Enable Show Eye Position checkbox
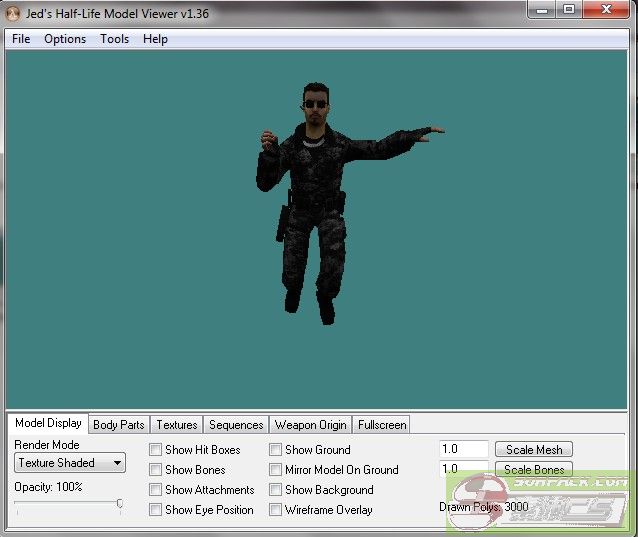The width and height of the screenshot is (638, 537). point(155,510)
